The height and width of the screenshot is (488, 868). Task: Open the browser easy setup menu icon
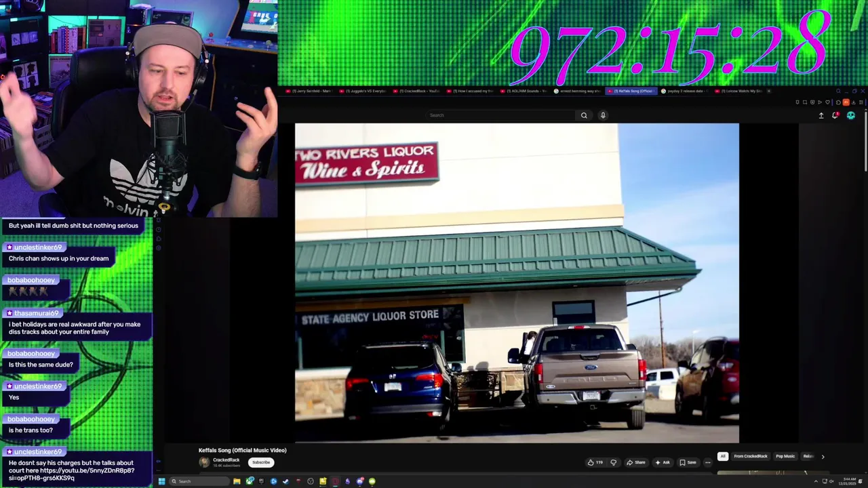pos(861,102)
